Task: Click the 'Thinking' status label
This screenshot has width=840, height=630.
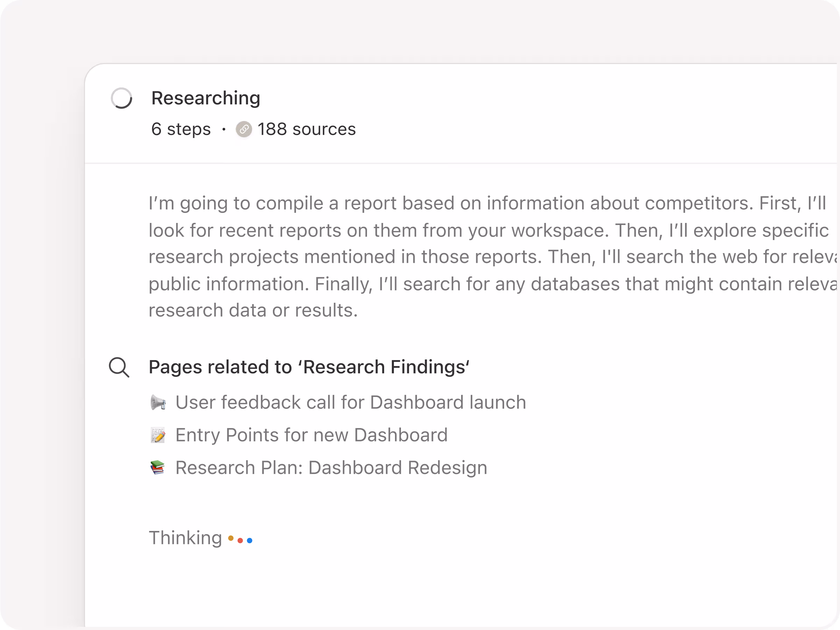Action: [x=185, y=538]
